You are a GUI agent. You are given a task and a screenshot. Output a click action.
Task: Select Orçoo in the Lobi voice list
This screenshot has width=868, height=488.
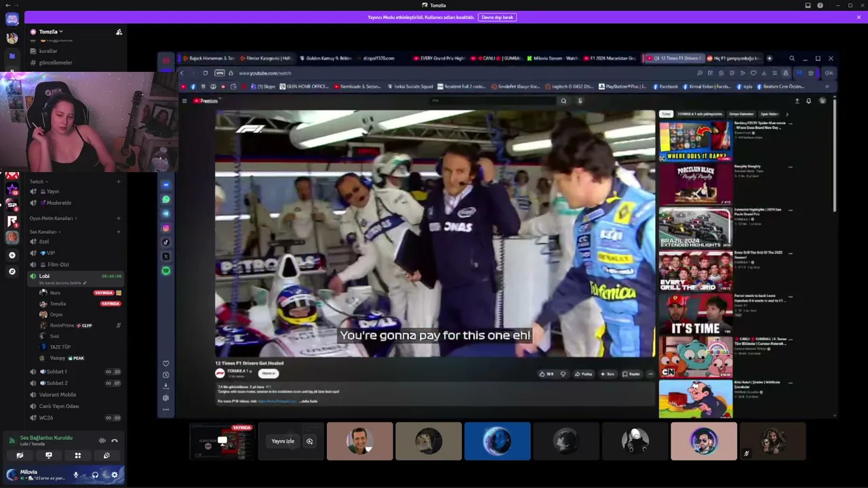[x=80, y=314]
